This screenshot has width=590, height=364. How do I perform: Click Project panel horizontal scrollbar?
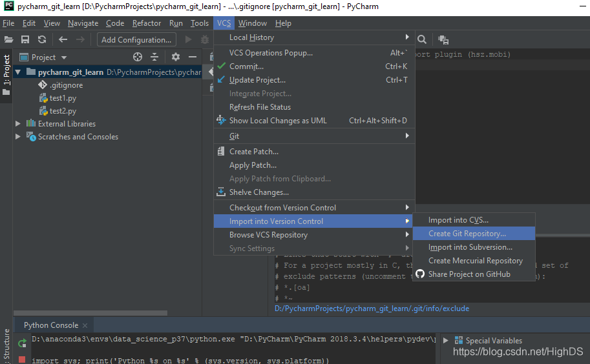coord(90,313)
